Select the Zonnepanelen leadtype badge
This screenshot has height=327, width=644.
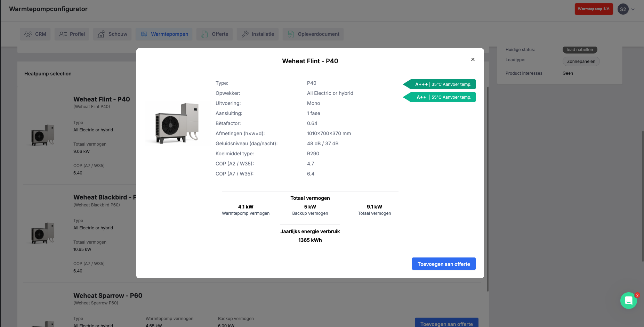581,61
